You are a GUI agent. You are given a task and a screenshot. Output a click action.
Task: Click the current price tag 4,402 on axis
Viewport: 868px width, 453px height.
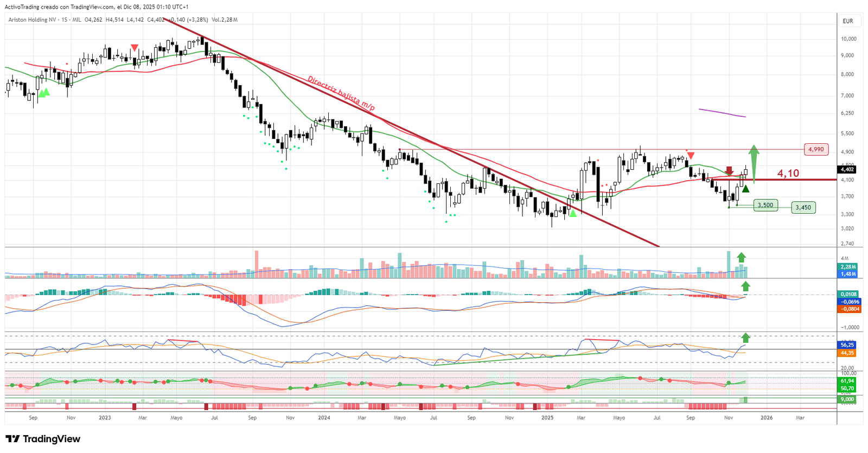[x=847, y=169]
